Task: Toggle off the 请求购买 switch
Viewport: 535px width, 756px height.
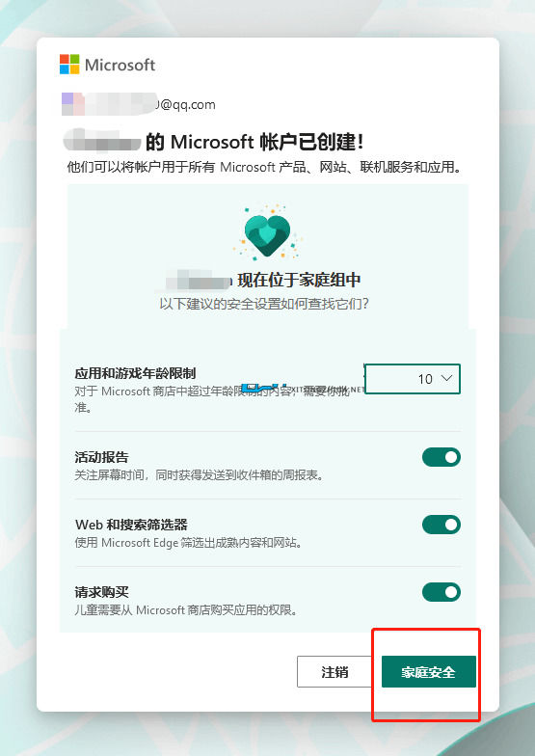Action: [x=441, y=592]
